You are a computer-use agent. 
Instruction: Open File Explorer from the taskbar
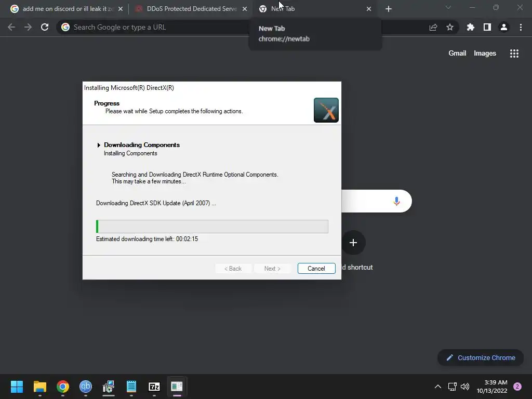(39, 387)
